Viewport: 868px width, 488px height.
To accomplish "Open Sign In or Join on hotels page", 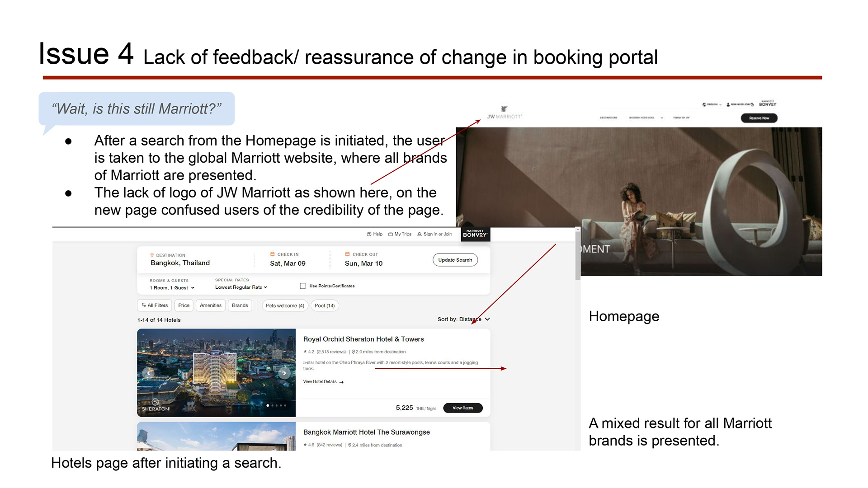I will click(x=438, y=234).
